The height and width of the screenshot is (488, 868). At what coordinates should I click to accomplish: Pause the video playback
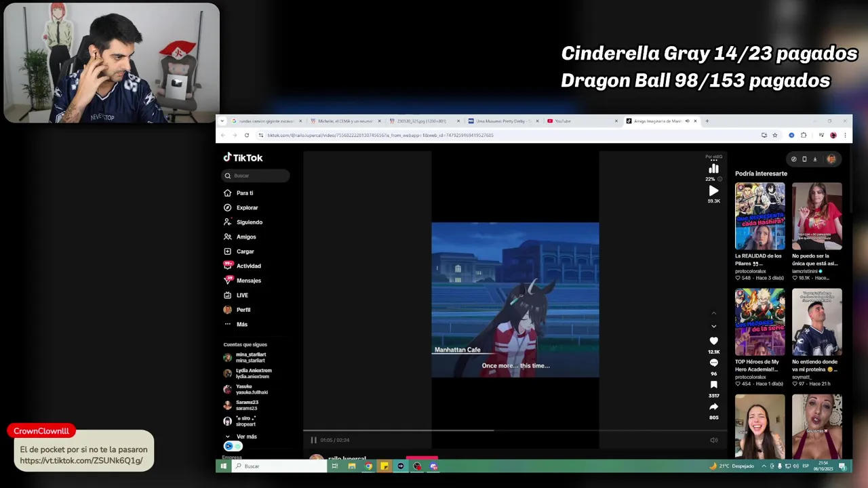(313, 440)
